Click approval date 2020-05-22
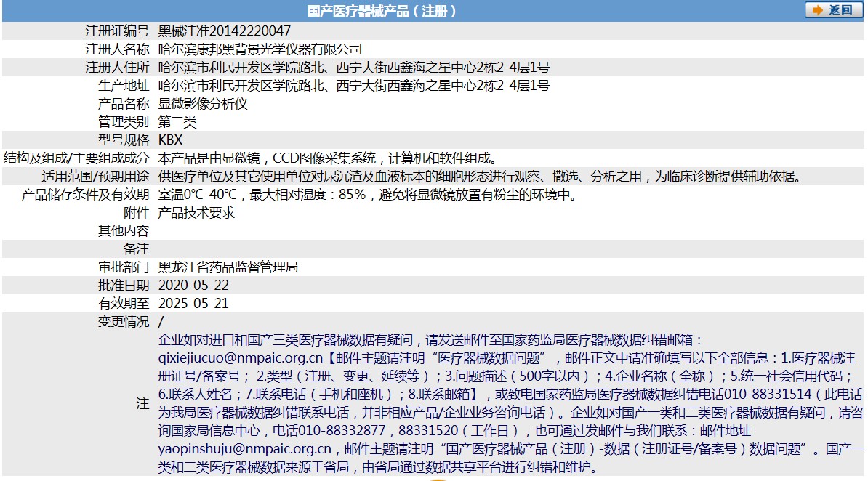Image resolution: width=868 pixels, height=481 pixels. [193, 286]
